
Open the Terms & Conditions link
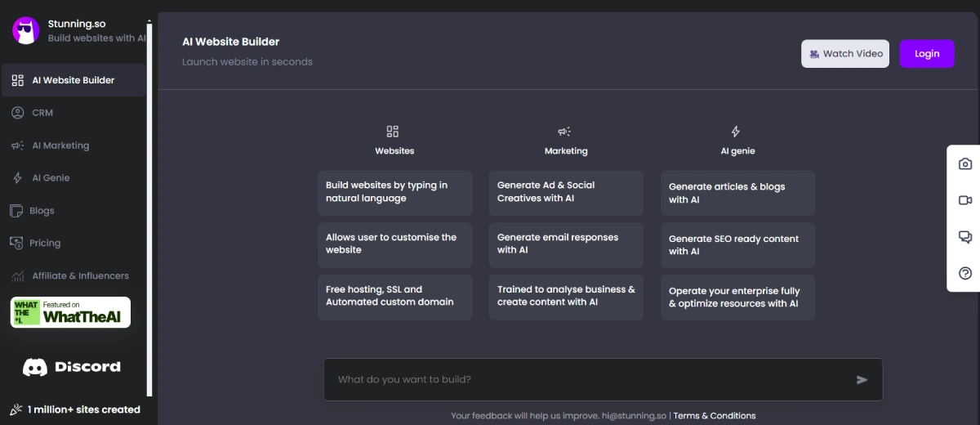715,416
